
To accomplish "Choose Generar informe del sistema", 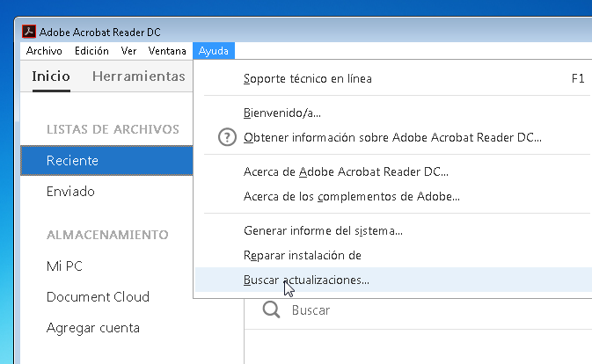I will click(323, 231).
